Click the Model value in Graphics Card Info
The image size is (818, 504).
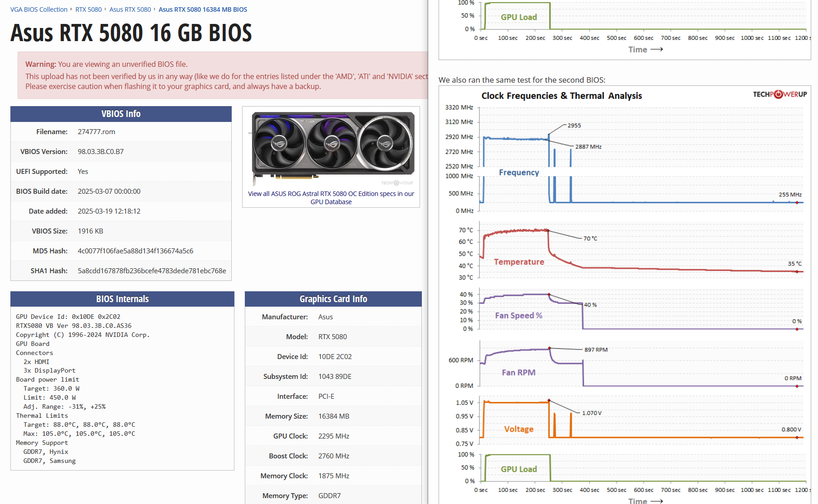(x=332, y=337)
